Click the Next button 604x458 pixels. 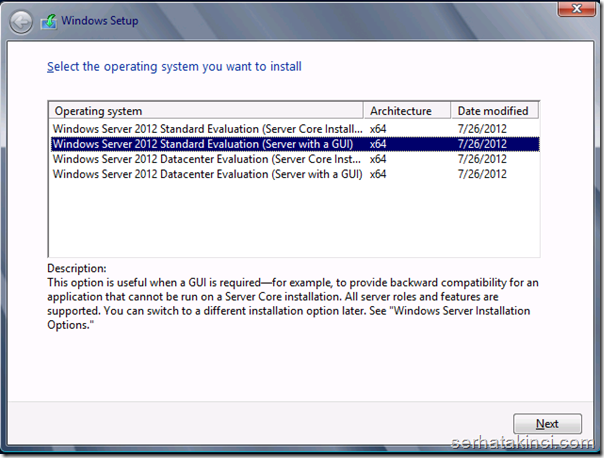(547, 424)
